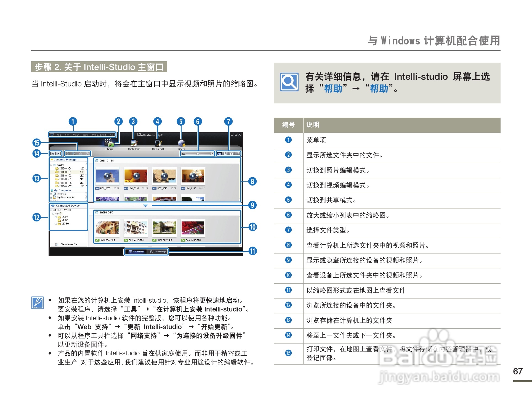Image resolution: width=532 pixels, height=407 pixels.
Task: Collapse the G: drive node
Action: [x=54, y=214]
